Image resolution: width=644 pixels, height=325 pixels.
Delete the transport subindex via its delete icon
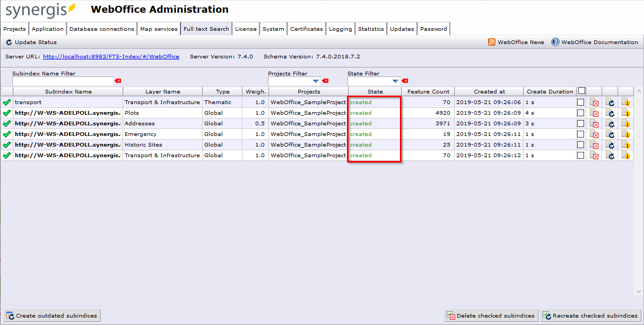point(595,102)
